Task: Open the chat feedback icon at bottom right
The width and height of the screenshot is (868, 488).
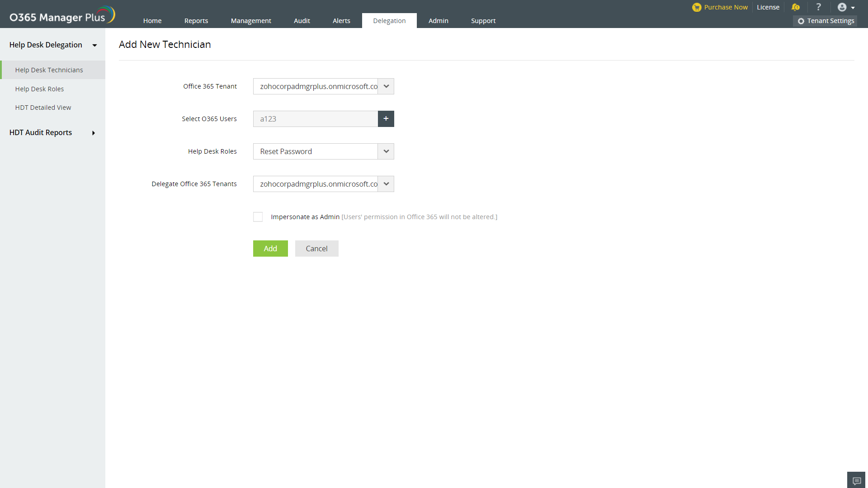Action: pyautogui.click(x=856, y=480)
